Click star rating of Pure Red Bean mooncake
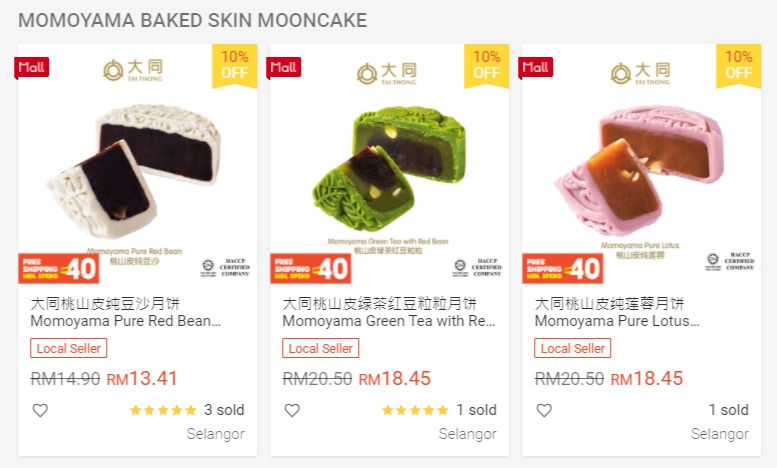This screenshot has width=777, height=468. pos(163,410)
